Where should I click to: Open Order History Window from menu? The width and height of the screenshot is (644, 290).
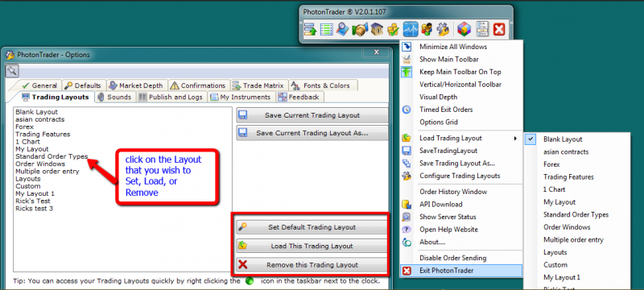[461, 192]
